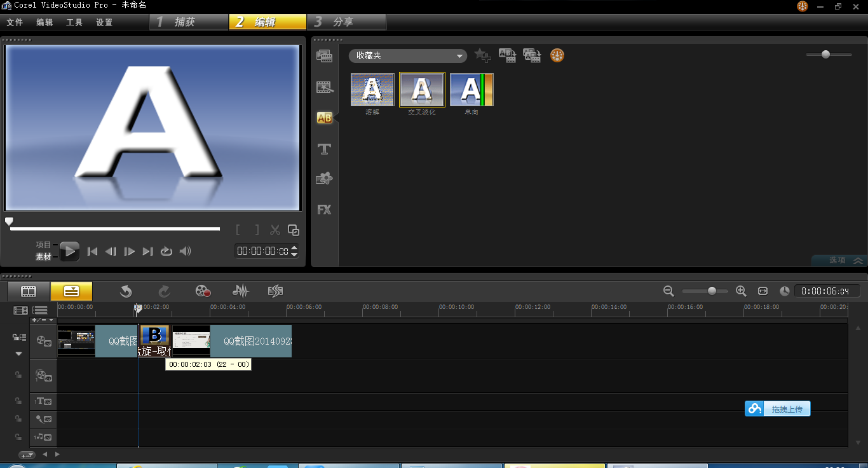868x468 pixels.
Task: Open the record/capture option icon
Action: [203, 291]
